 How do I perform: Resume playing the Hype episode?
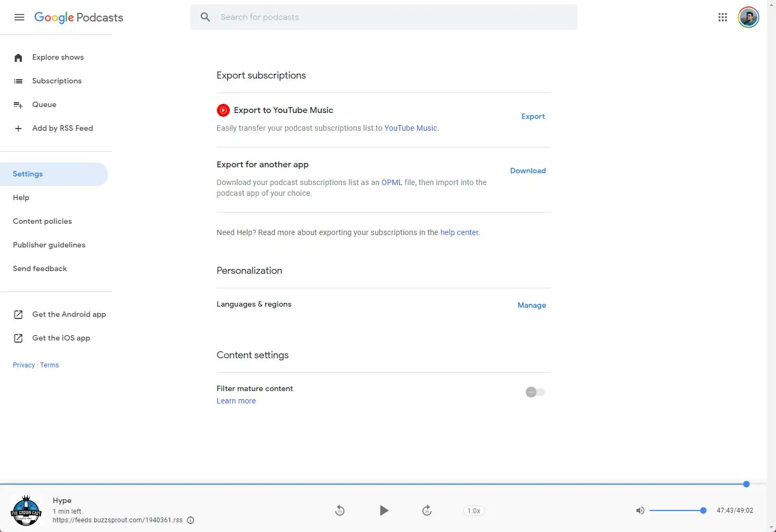tap(384, 510)
